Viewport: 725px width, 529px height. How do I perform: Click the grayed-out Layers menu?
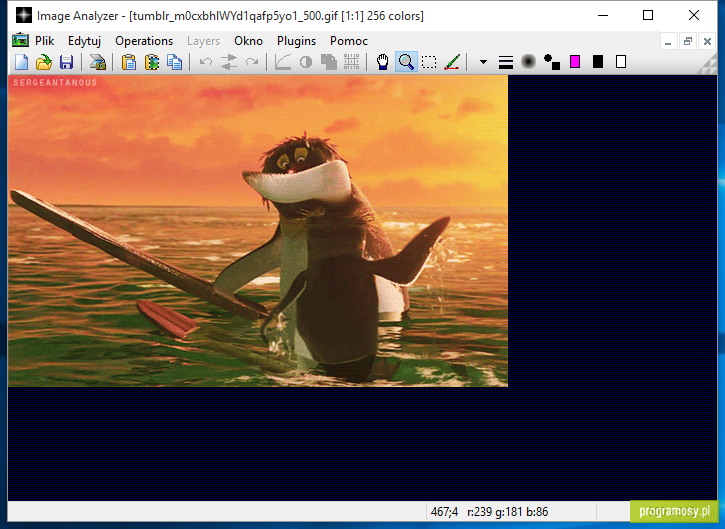click(203, 41)
